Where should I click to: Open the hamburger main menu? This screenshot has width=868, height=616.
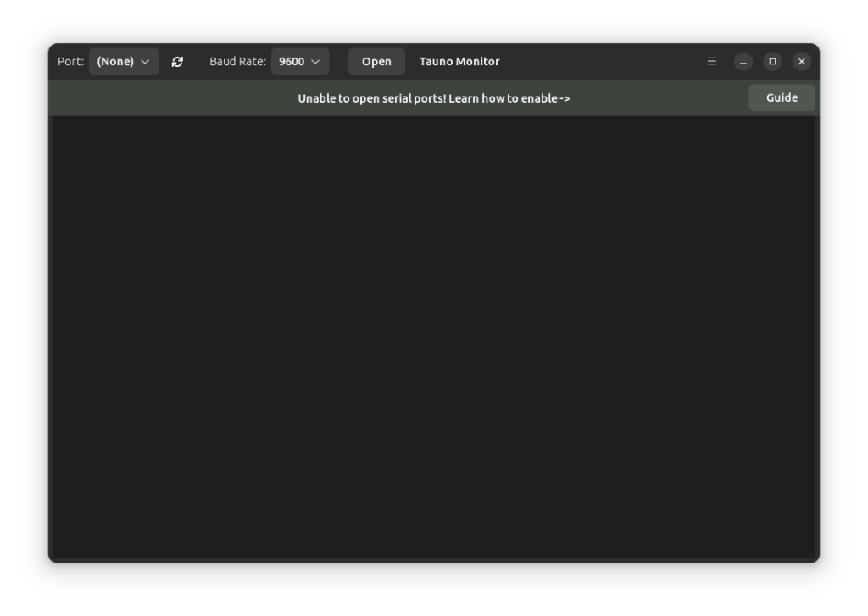point(712,62)
